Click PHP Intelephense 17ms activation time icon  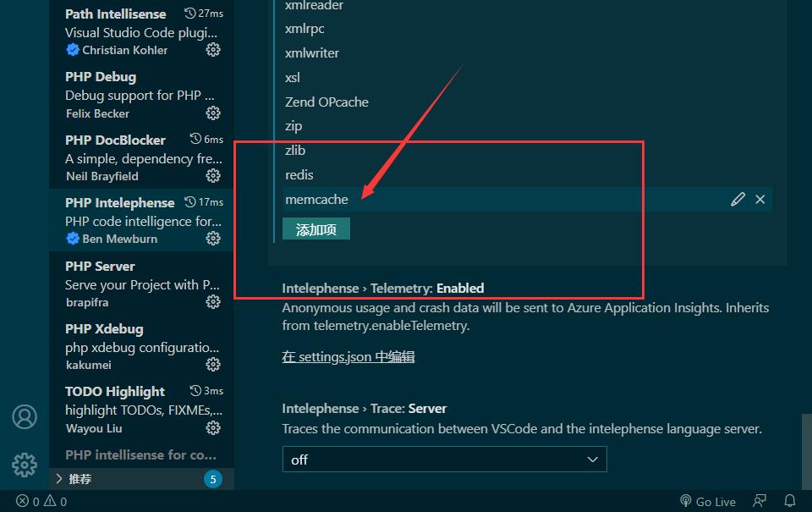point(190,201)
